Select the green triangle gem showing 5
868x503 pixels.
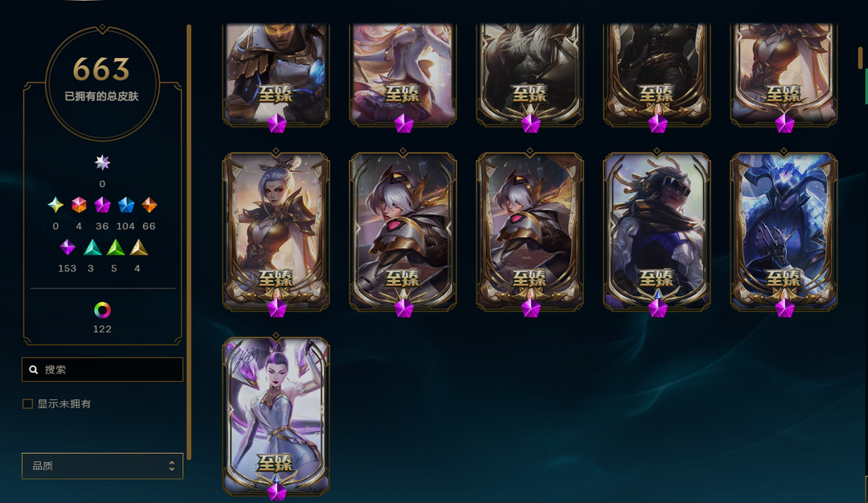[115, 247]
